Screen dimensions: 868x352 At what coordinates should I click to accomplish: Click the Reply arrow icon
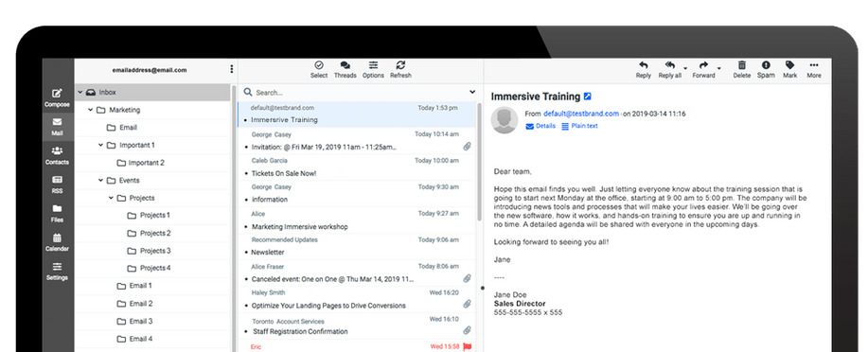click(x=644, y=65)
